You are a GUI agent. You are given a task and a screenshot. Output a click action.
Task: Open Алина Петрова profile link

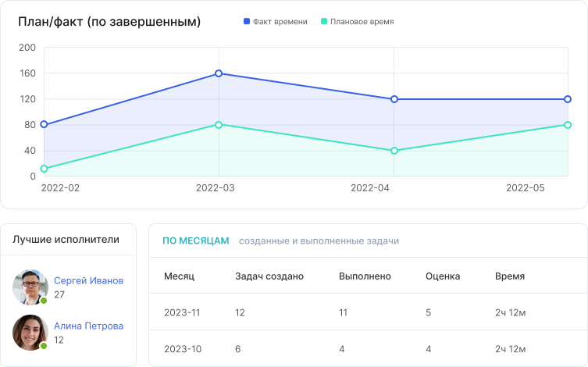point(88,326)
